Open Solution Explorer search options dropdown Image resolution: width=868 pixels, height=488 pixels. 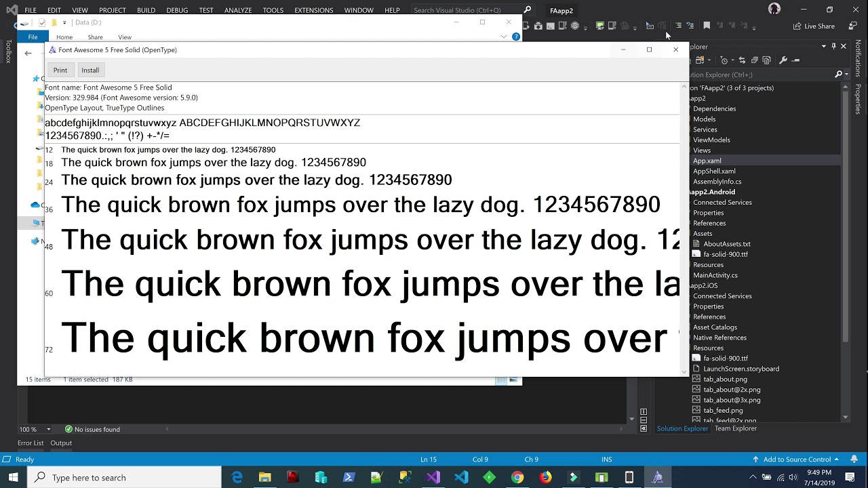click(x=846, y=75)
